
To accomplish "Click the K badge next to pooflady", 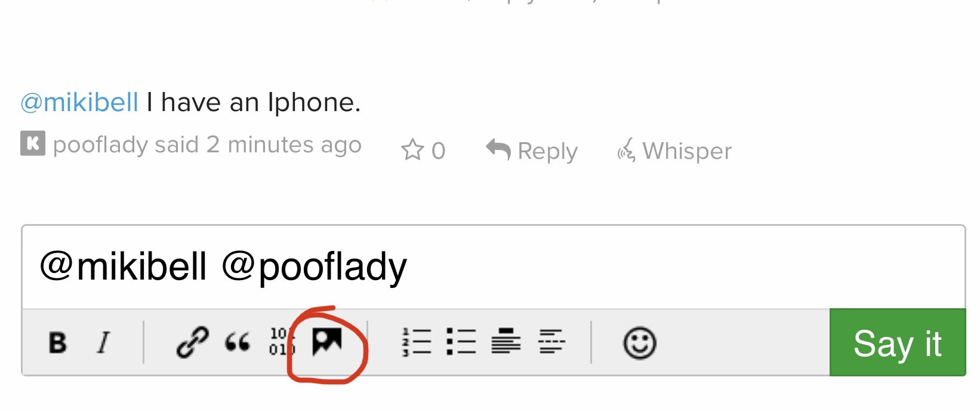I will click(33, 143).
